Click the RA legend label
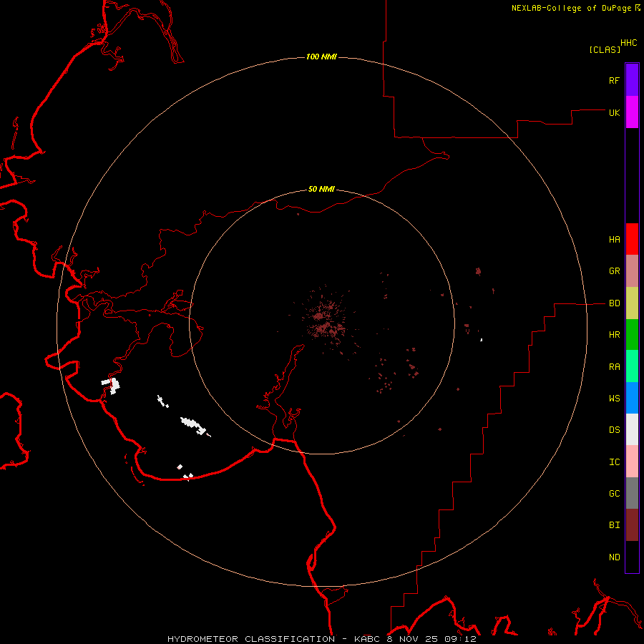Screen dimensions: 644x644 tap(615, 366)
